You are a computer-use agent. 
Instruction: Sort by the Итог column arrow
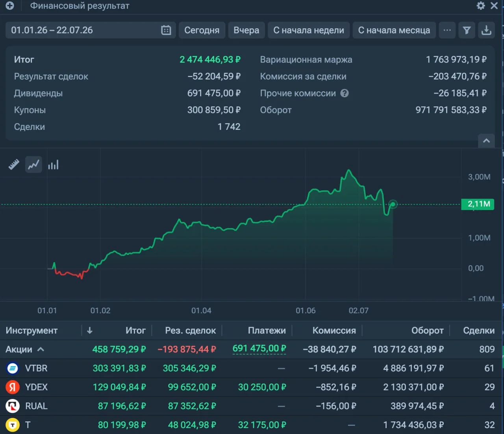click(x=90, y=331)
